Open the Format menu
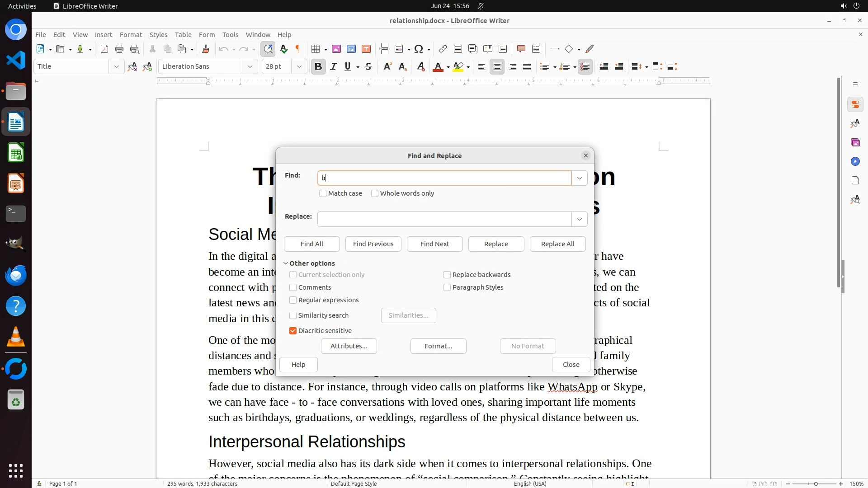868x488 pixels. pyautogui.click(x=131, y=35)
